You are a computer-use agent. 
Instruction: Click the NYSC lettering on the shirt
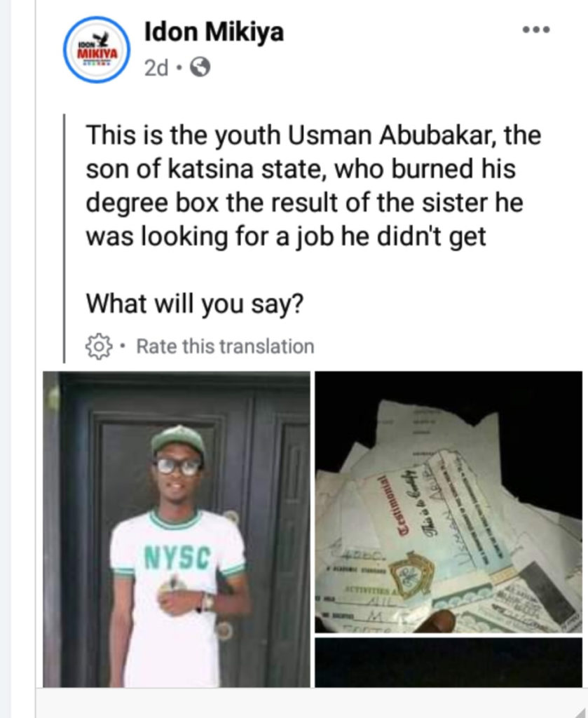[x=178, y=558]
